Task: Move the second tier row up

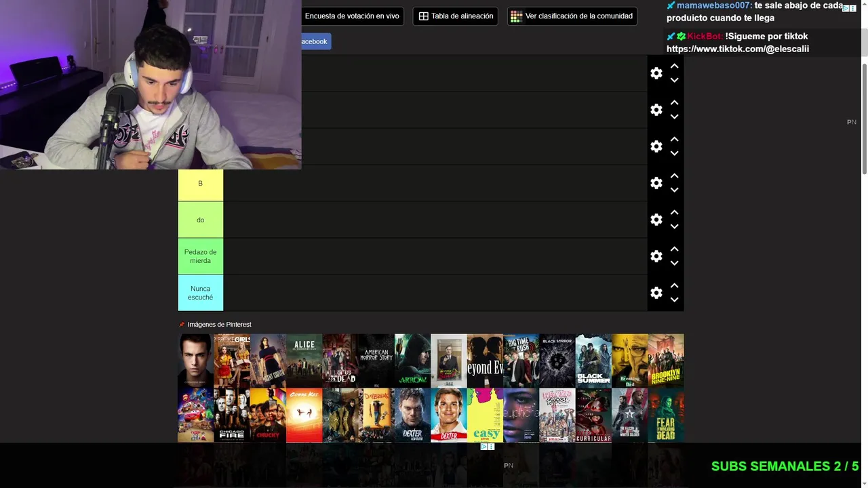Action: pyautogui.click(x=674, y=103)
